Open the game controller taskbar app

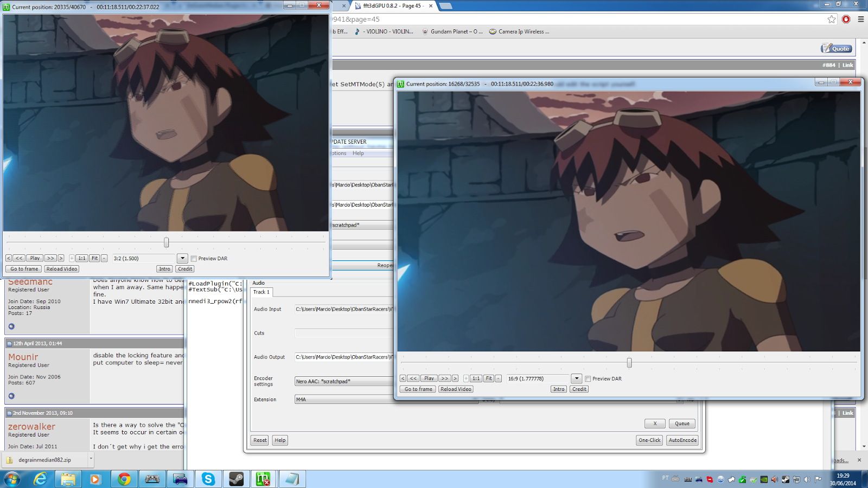click(152, 479)
